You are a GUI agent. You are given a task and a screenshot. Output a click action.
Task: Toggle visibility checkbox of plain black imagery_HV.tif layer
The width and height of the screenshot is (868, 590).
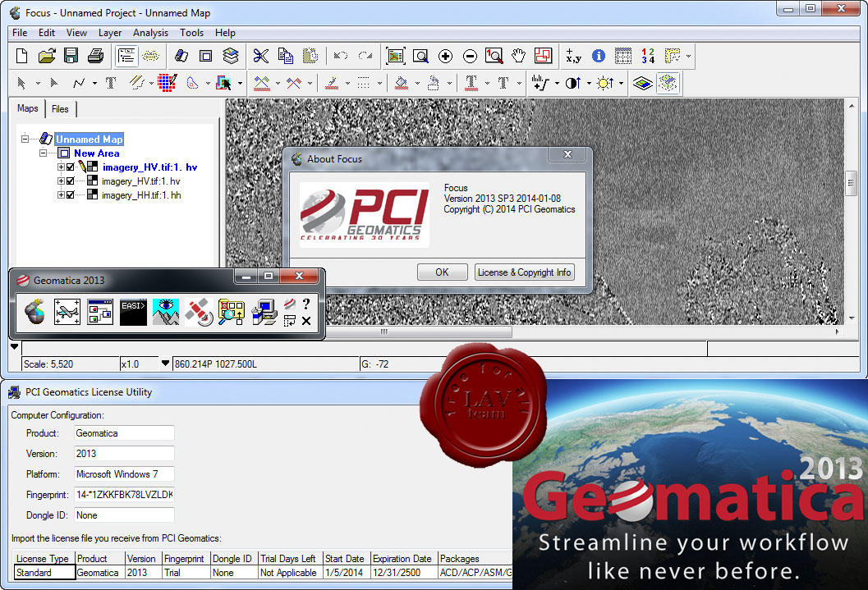[x=71, y=181]
